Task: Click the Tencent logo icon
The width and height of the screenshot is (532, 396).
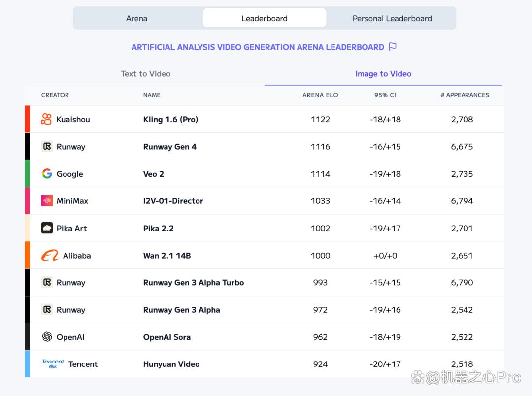Action: click(53, 364)
